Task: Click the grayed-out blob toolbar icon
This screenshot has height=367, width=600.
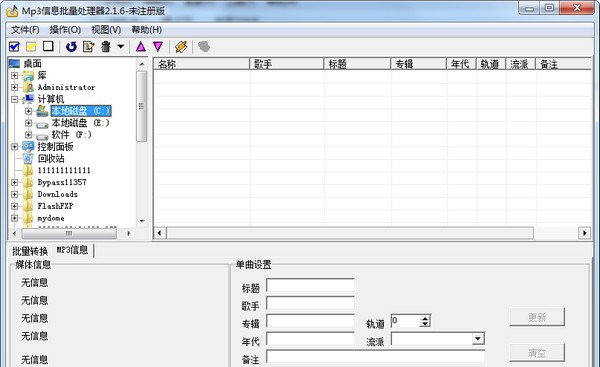Action: [x=204, y=47]
